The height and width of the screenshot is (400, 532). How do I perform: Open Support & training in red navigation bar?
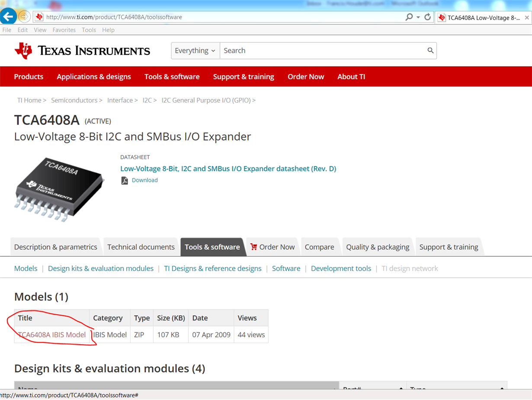click(244, 77)
